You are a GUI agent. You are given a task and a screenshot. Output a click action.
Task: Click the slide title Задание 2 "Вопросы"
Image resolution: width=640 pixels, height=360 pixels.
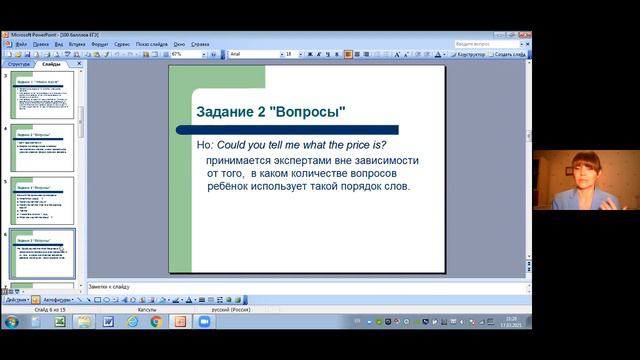[271, 112]
